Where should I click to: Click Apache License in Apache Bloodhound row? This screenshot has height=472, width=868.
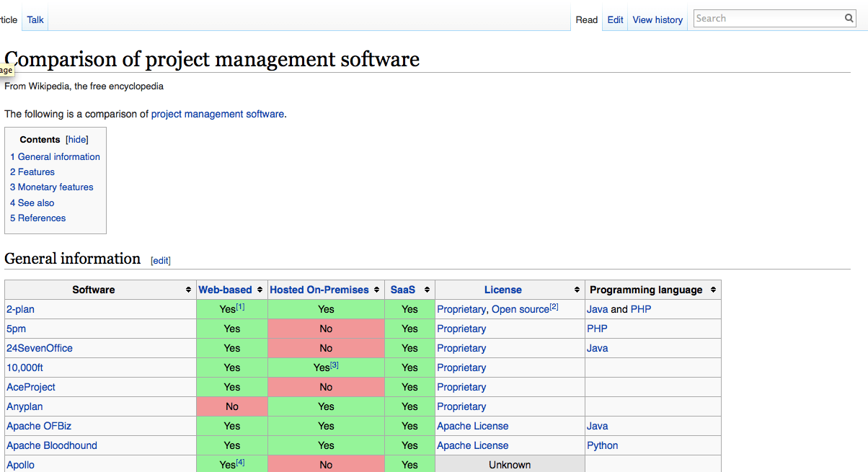point(473,445)
